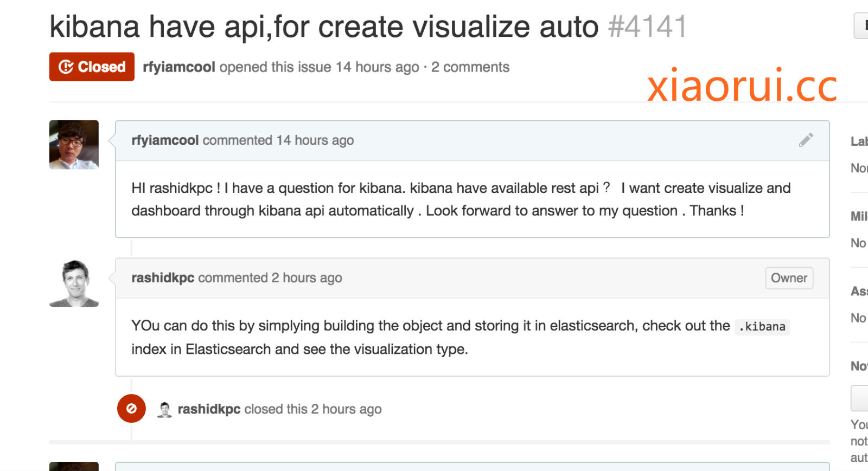
Task: Click rashidkpc name in the closed event line
Action: [x=209, y=409]
